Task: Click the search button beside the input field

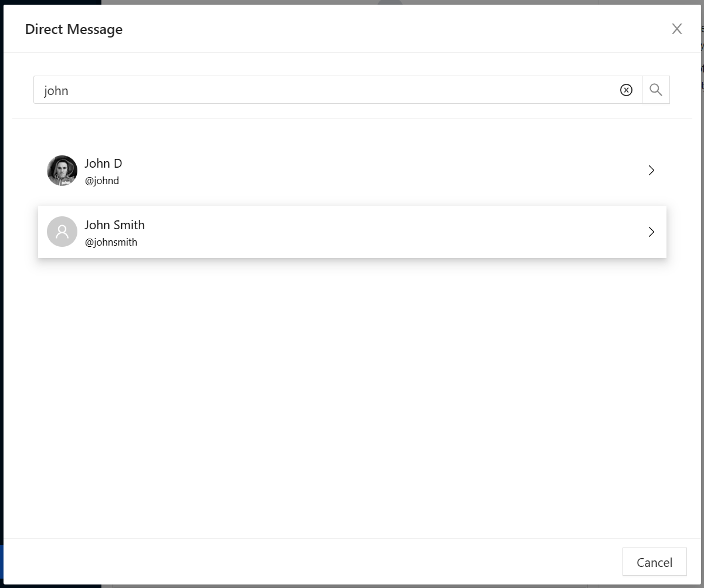Action: coord(655,90)
